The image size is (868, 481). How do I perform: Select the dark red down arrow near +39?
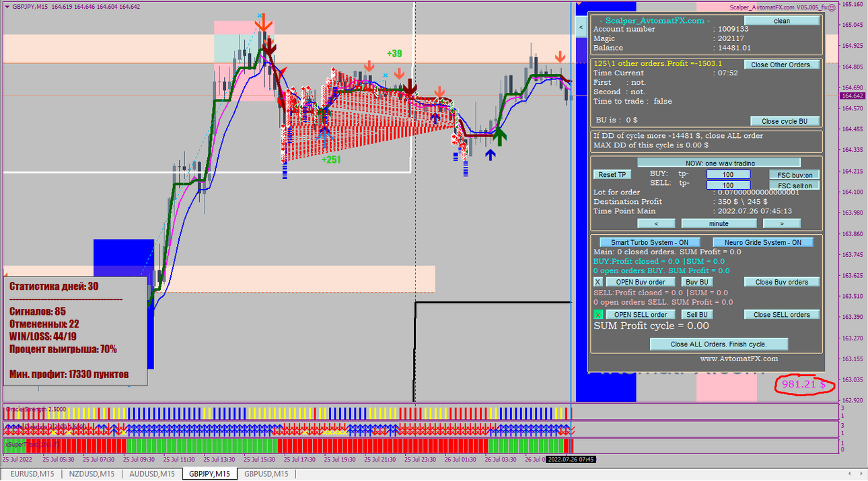409,88
